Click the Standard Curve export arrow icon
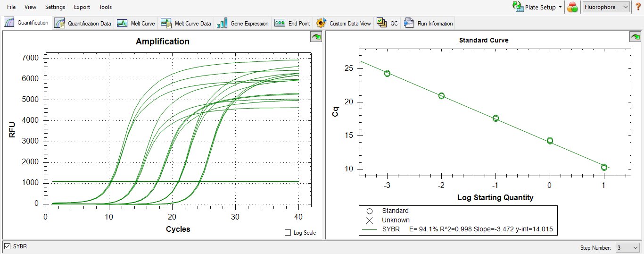 tap(635, 37)
